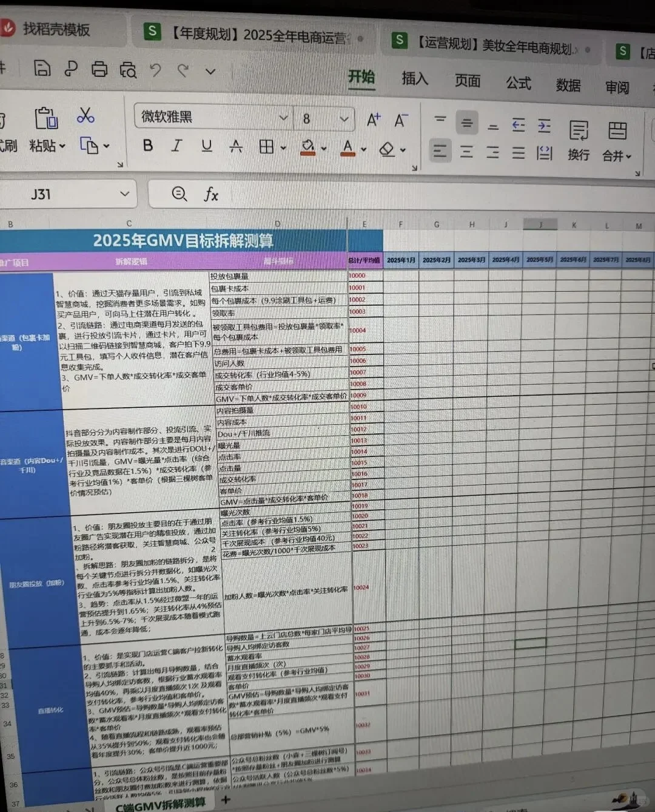Apply middle vertical alignment
Image resolution: width=655 pixels, height=812 pixels.
coord(466,123)
